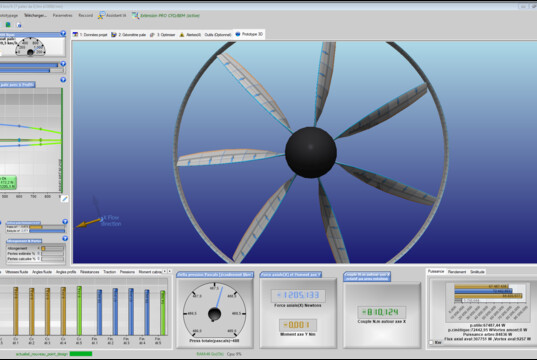Click the Force axiale(X) et moment header

(x=290, y=275)
